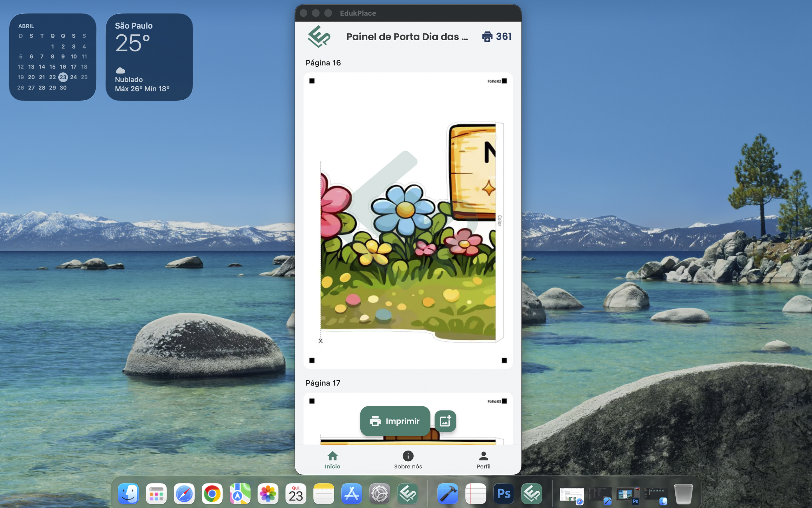
Task: Click the 361 print count number
Action: 504,36
